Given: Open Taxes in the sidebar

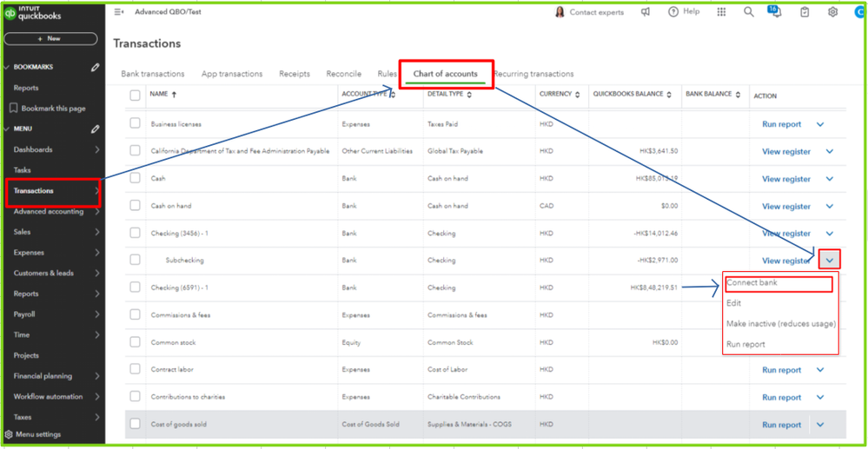Looking at the screenshot, I should coord(22,418).
